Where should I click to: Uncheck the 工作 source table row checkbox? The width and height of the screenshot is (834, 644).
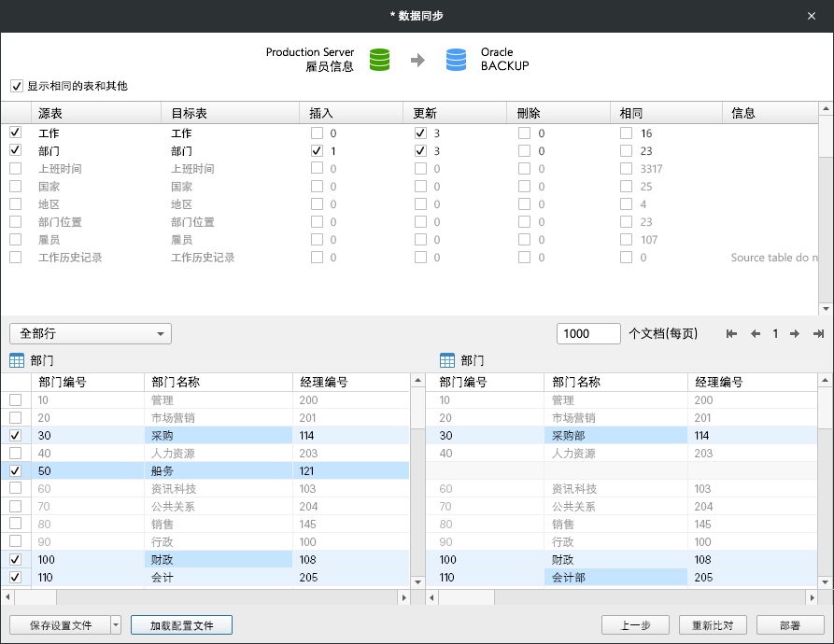point(15,133)
